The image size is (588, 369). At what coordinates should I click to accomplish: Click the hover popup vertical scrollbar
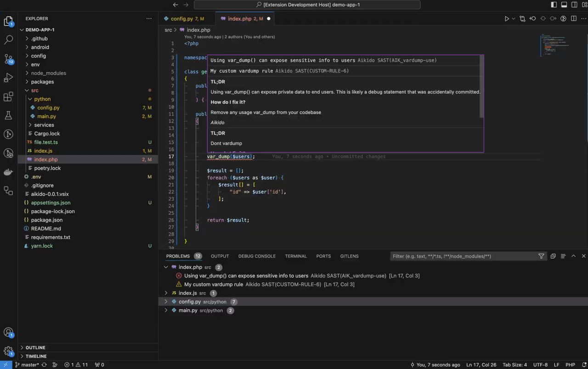click(x=481, y=87)
